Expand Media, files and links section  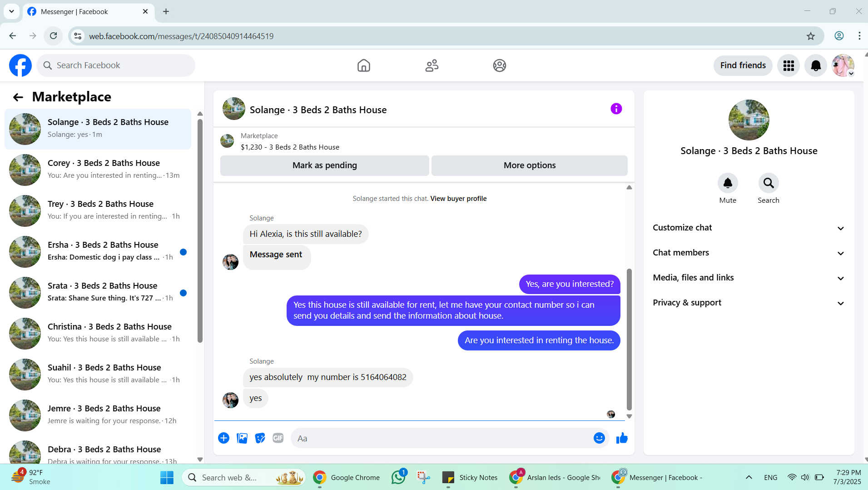749,278
